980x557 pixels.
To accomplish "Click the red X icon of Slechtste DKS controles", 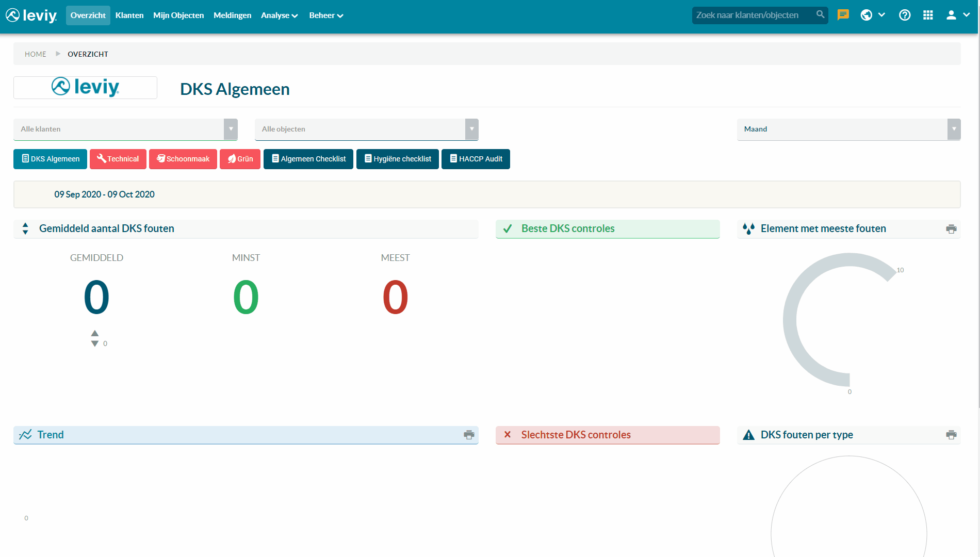I will (508, 435).
